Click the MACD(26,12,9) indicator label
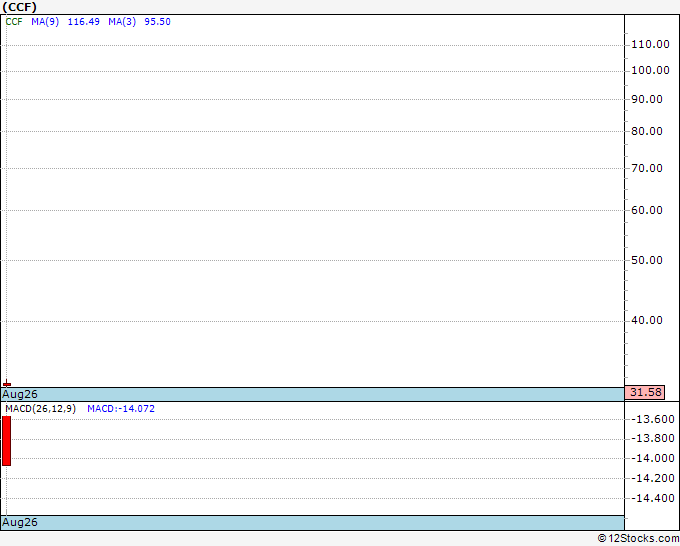680x546 pixels. click(x=40, y=409)
